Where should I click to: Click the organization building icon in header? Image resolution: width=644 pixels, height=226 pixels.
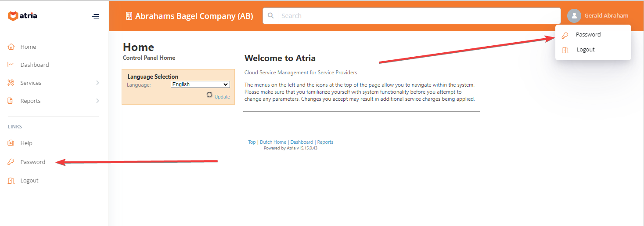click(129, 16)
